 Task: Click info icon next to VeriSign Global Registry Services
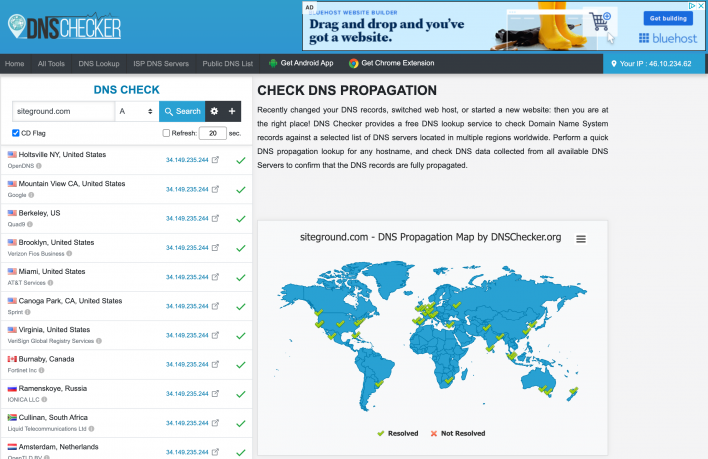pyautogui.click(x=99, y=341)
